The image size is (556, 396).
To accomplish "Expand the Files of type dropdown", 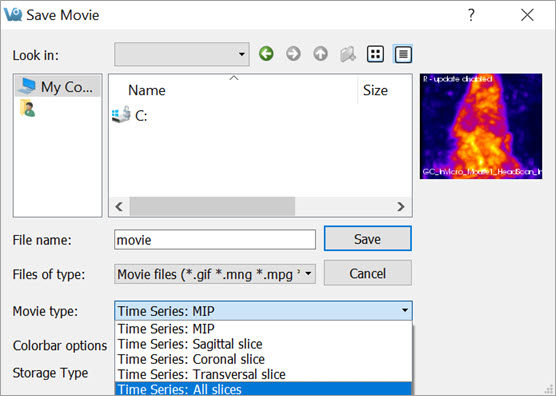I will 215,274.
